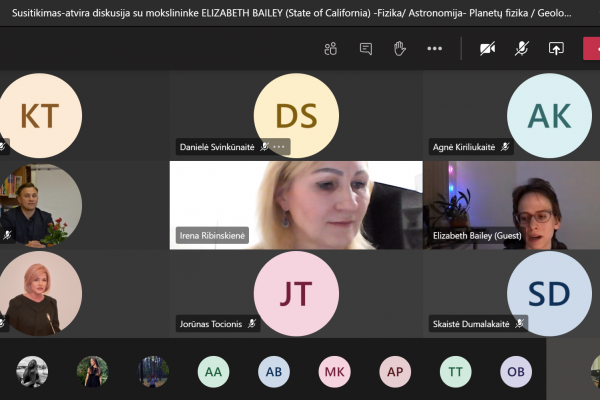Image resolution: width=600 pixels, height=400 pixels.
Task: Select the DS avatar tile
Action: tap(296, 116)
